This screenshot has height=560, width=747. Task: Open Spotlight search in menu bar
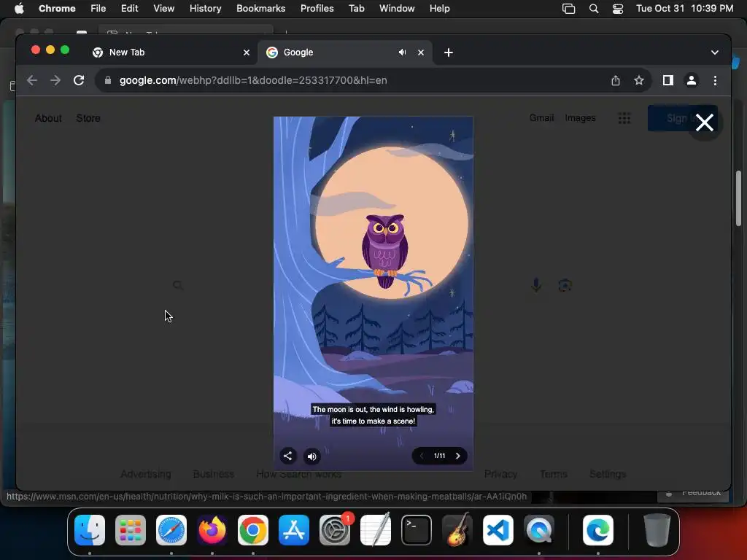(594, 9)
